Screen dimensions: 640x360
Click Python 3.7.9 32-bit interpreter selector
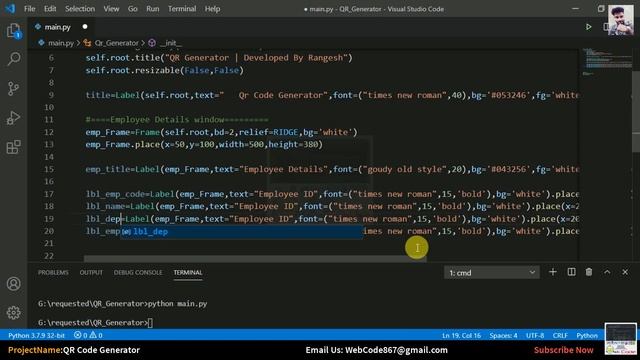pyautogui.click(x=36, y=335)
